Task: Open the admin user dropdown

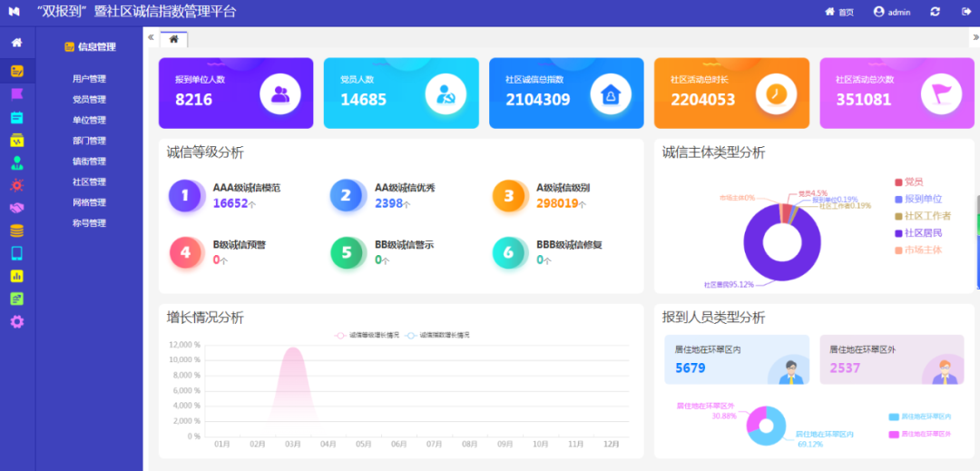Action: [x=892, y=12]
